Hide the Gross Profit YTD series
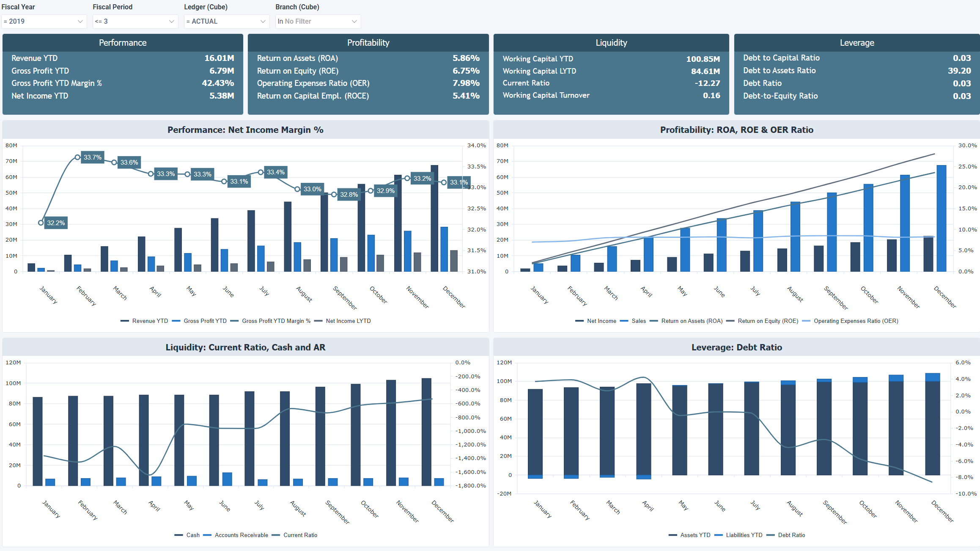 205,321
